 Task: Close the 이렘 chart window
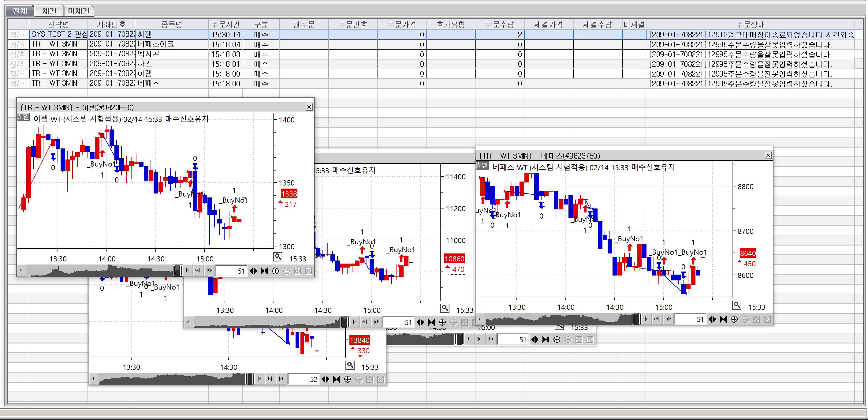[x=309, y=107]
